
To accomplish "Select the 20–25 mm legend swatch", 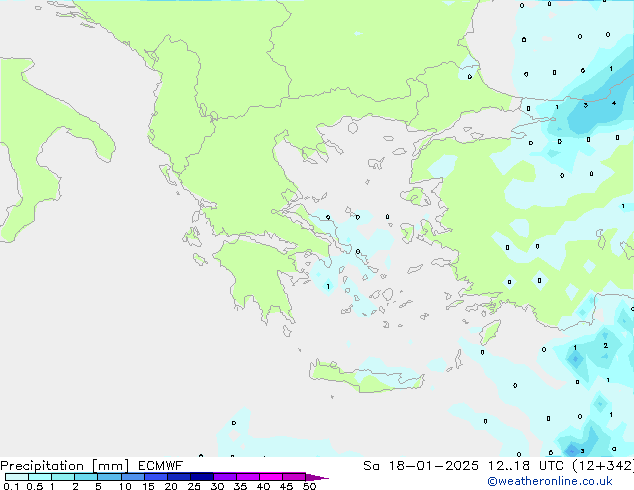I will (179, 477).
